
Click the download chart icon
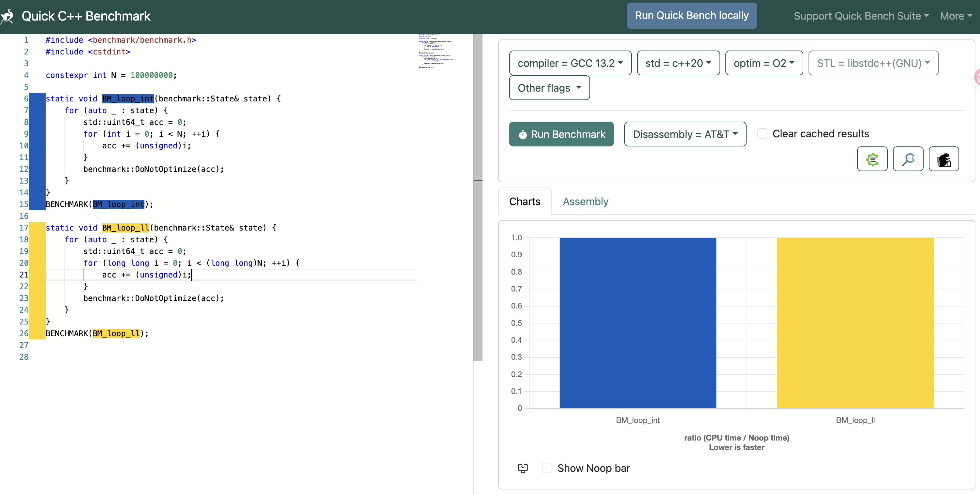click(x=523, y=468)
